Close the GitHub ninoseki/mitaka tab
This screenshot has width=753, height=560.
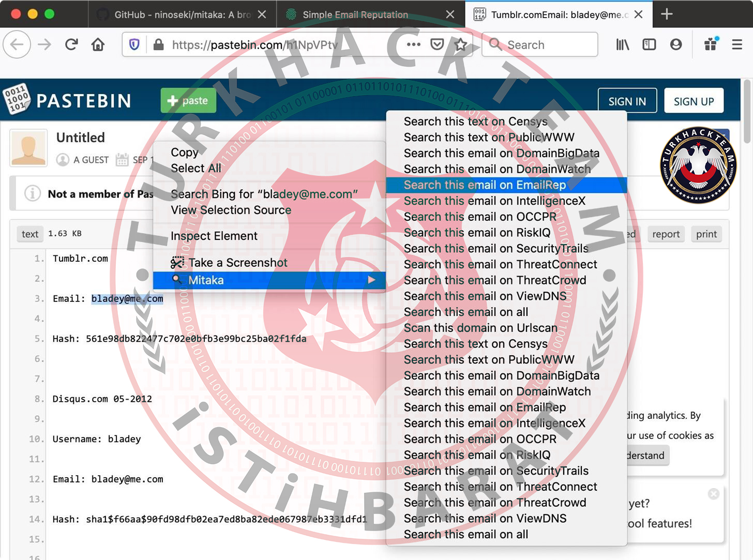coord(262,14)
